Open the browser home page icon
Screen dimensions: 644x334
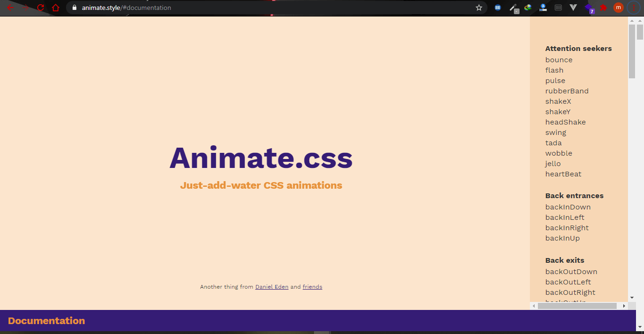[x=56, y=8]
